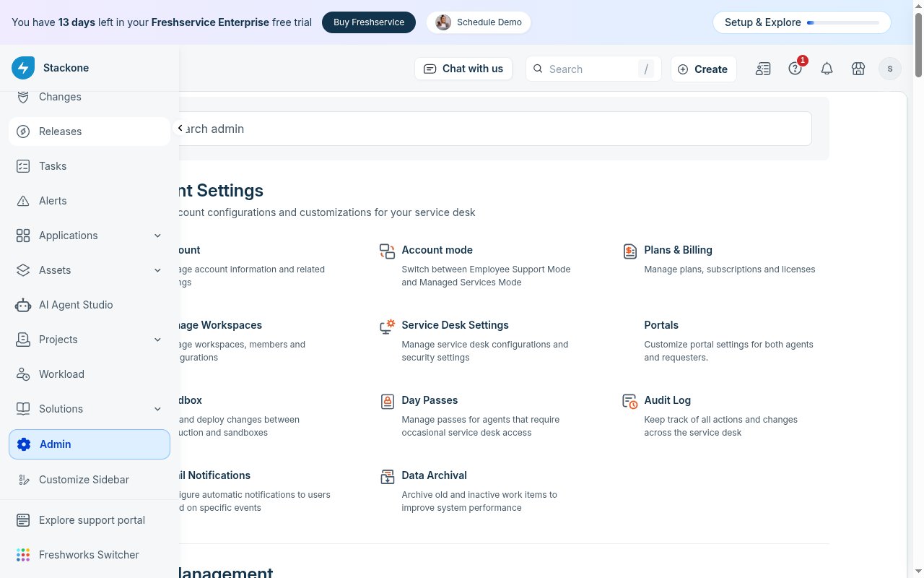Click the Day Passes icon
The width and height of the screenshot is (924, 578).
pyautogui.click(x=387, y=401)
